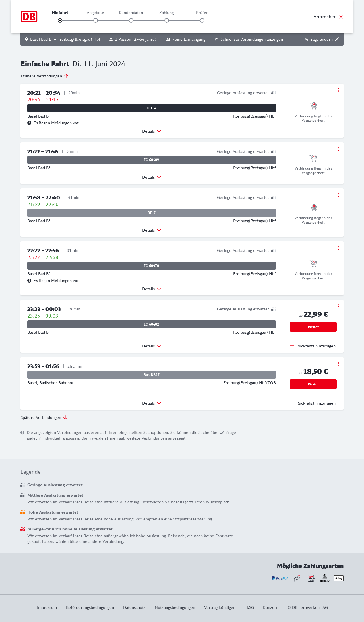The width and height of the screenshot is (364, 622).
Task: Load Spätere Verbindungen
Action: click(x=44, y=417)
